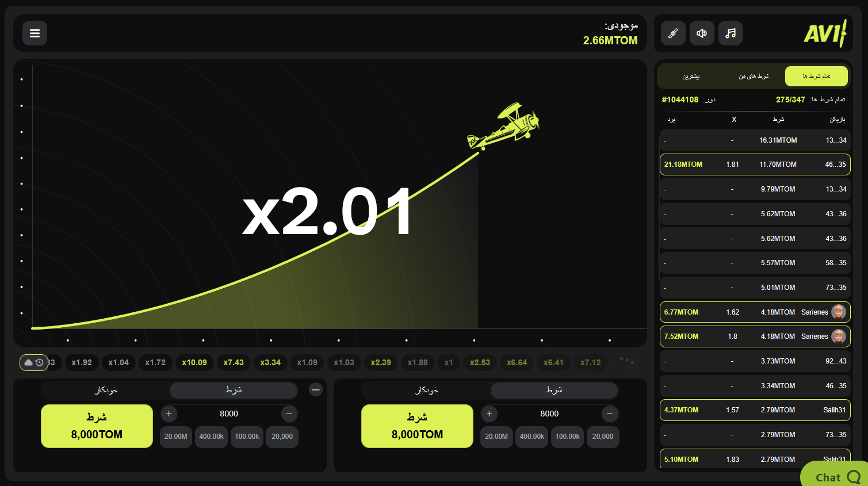
Task: Select the winning row showing 21.18MTOM
Action: coord(755,164)
